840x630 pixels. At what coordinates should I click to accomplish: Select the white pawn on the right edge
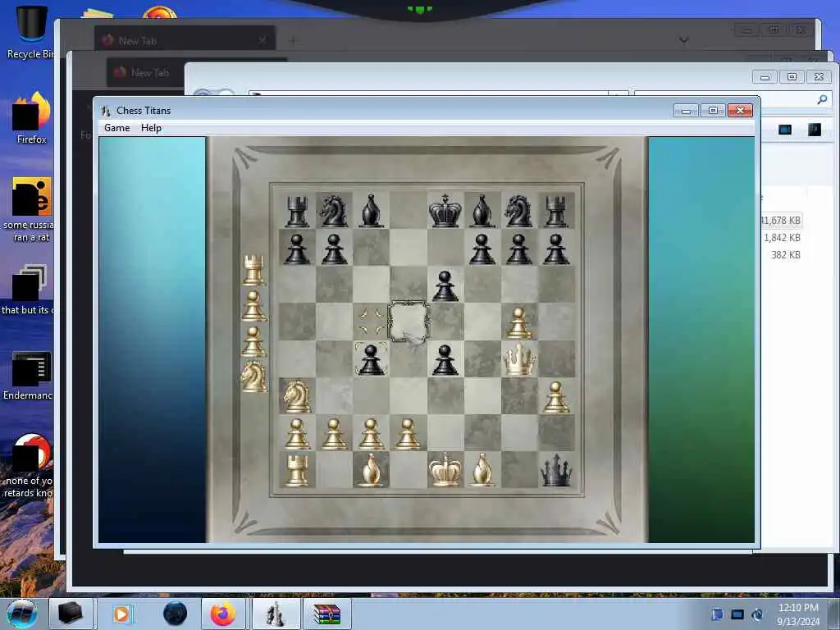[556, 397]
